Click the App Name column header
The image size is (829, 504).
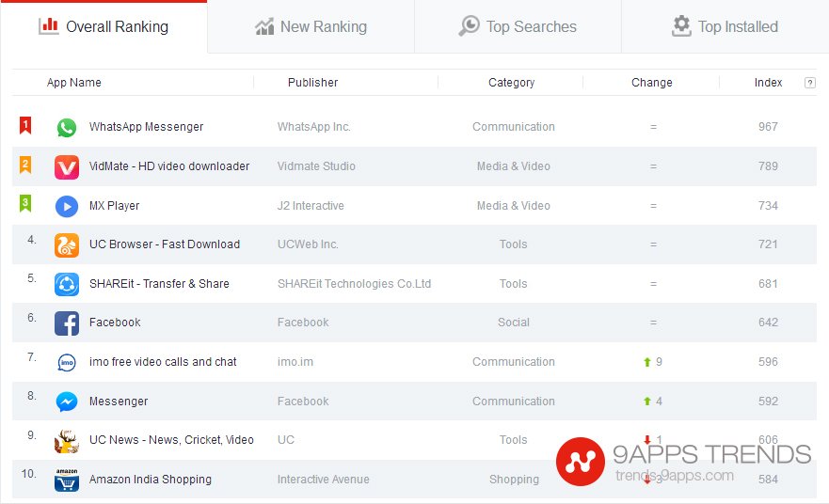[74, 83]
